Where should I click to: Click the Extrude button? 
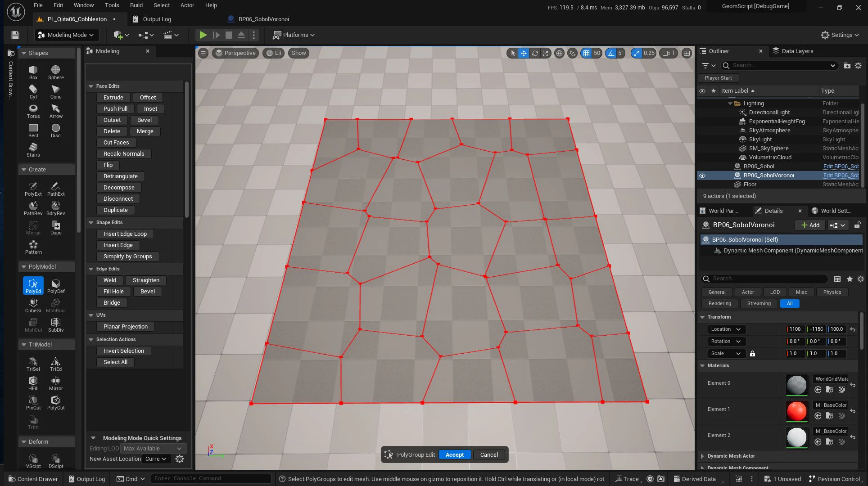coord(113,98)
